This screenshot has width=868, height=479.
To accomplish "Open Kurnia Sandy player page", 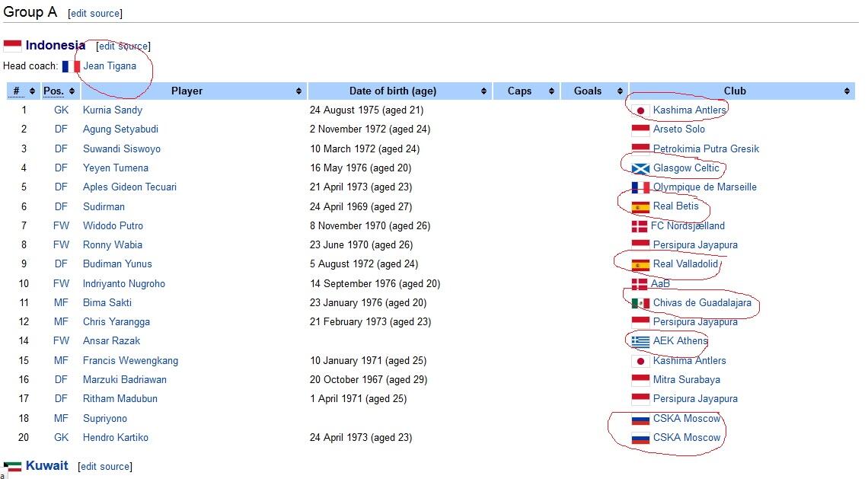I will click(x=113, y=110).
